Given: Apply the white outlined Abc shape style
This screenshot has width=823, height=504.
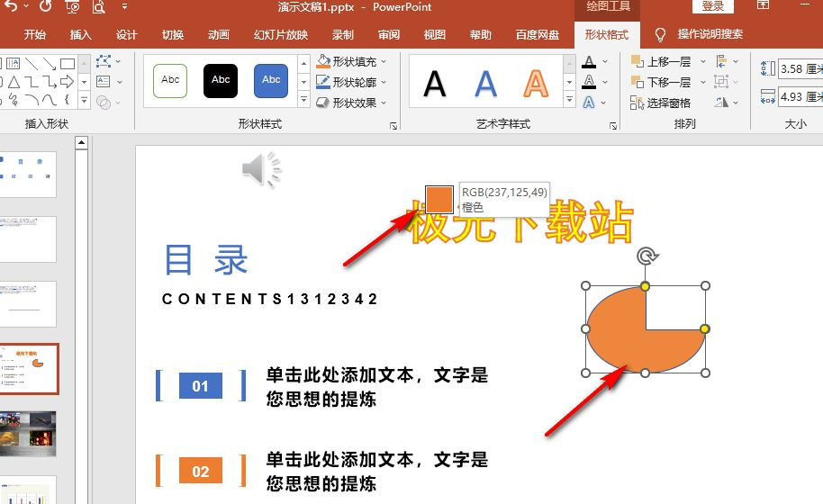Looking at the screenshot, I should [170, 81].
